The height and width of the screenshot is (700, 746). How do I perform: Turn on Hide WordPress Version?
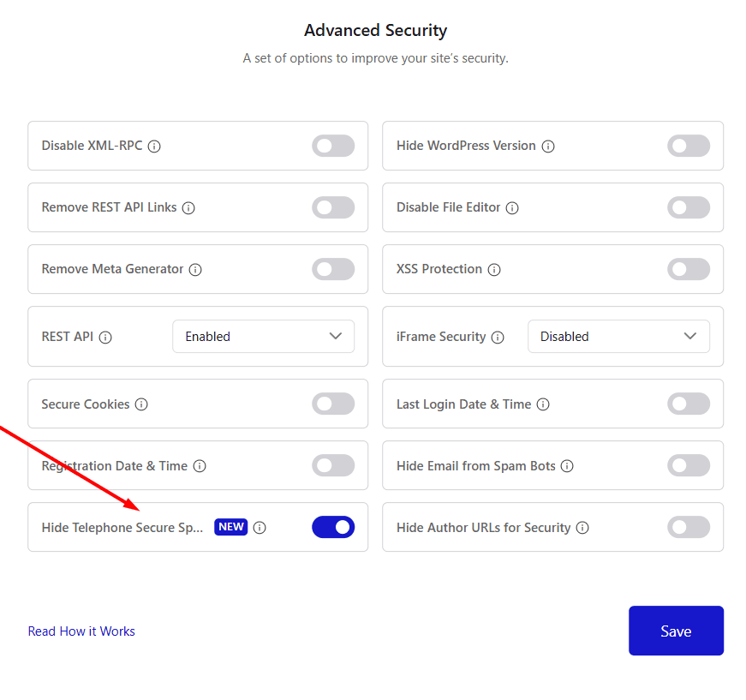pyautogui.click(x=689, y=146)
